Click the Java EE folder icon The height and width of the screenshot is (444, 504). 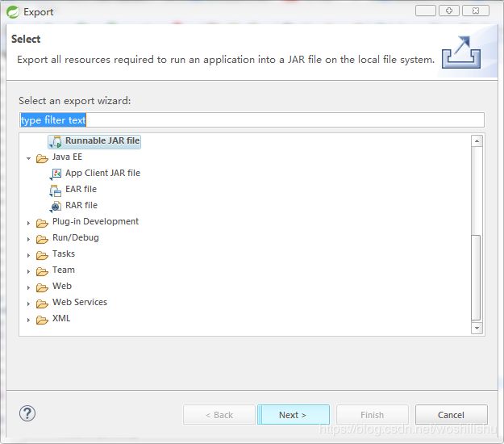point(42,158)
